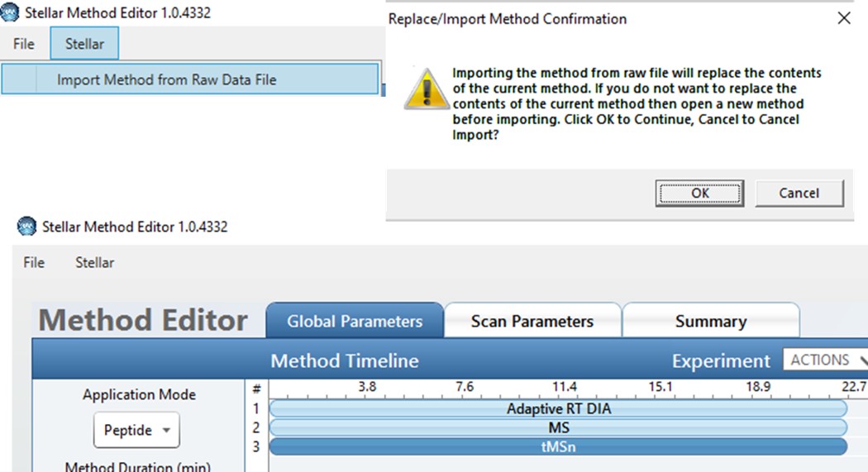The width and height of the screenshot is (868, 472).
Task: Click the Application Mode label
Action: [139, 394]
